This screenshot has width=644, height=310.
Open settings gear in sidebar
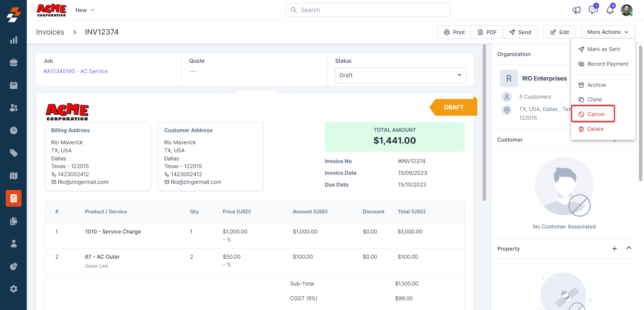(13, 289)
